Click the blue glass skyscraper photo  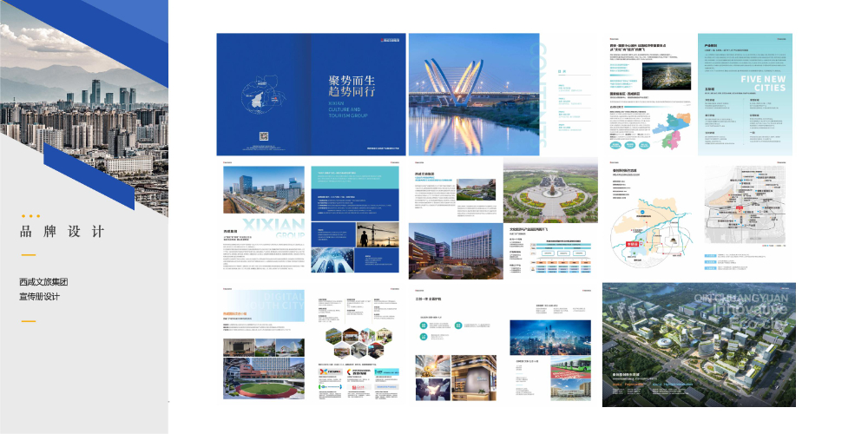[332, 260]
